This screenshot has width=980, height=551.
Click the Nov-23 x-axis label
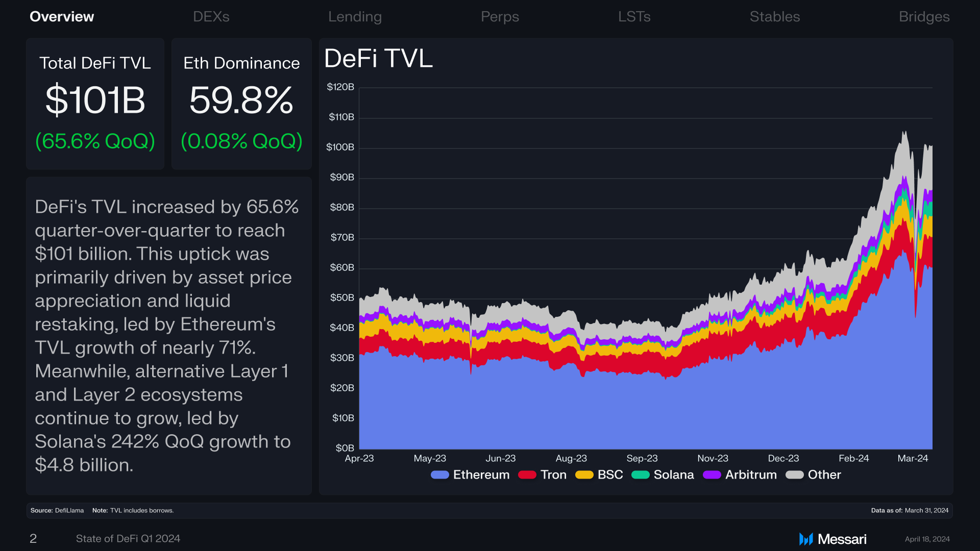point(713,458)
